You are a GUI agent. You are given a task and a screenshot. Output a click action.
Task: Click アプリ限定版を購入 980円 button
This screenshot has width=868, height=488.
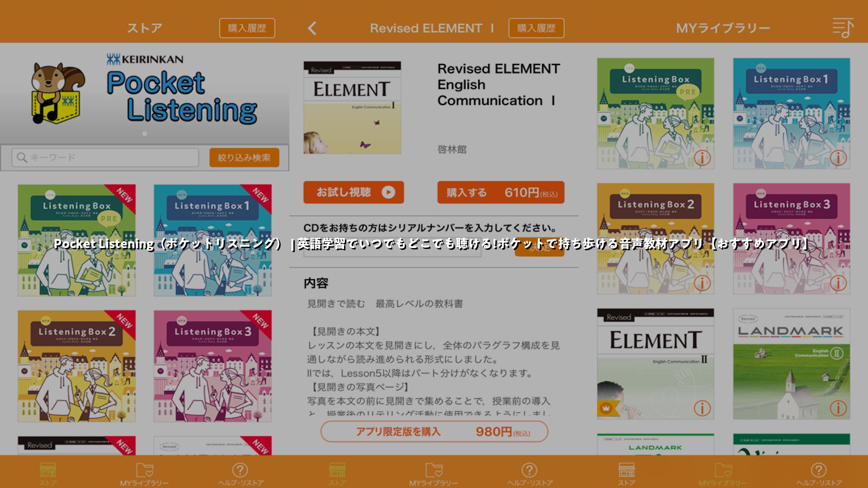[x=434, y=432]
